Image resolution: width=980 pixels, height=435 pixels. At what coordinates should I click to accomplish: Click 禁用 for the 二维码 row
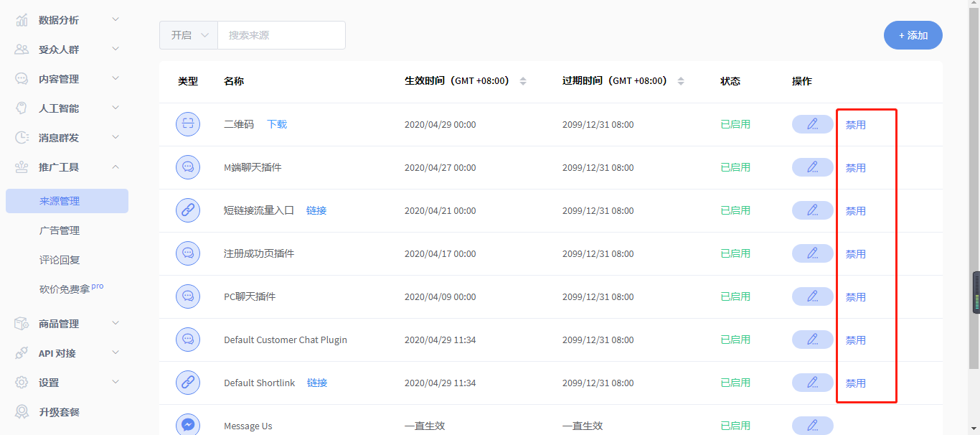[856, 125]
